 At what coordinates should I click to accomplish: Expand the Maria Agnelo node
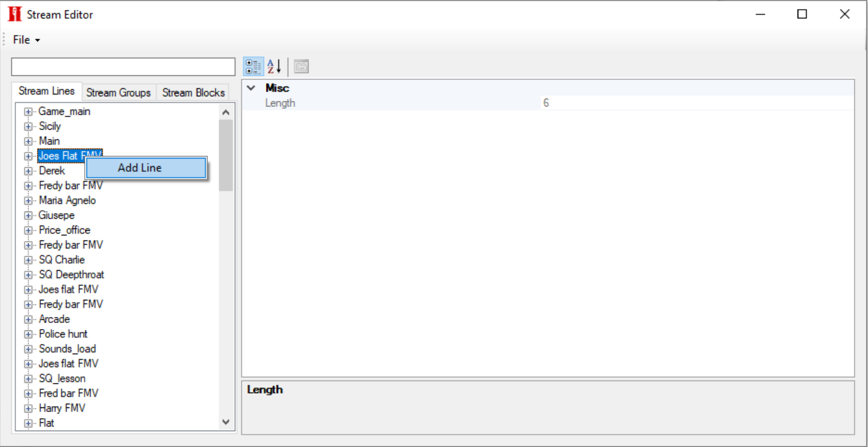point(28,201)
